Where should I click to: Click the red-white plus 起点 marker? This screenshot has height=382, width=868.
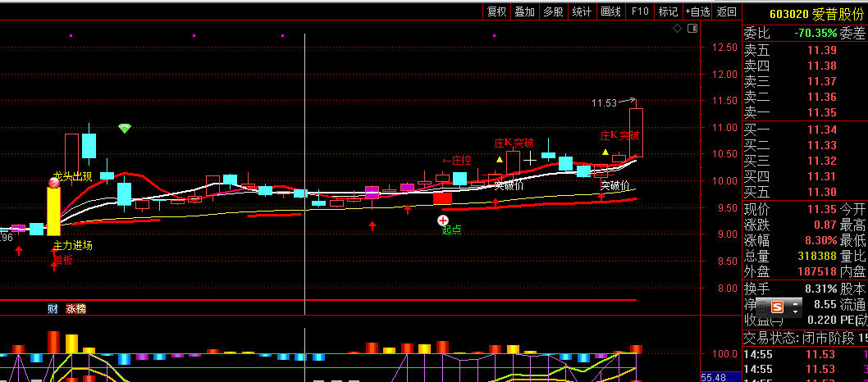pyautogui.click(x=443, y=220)
